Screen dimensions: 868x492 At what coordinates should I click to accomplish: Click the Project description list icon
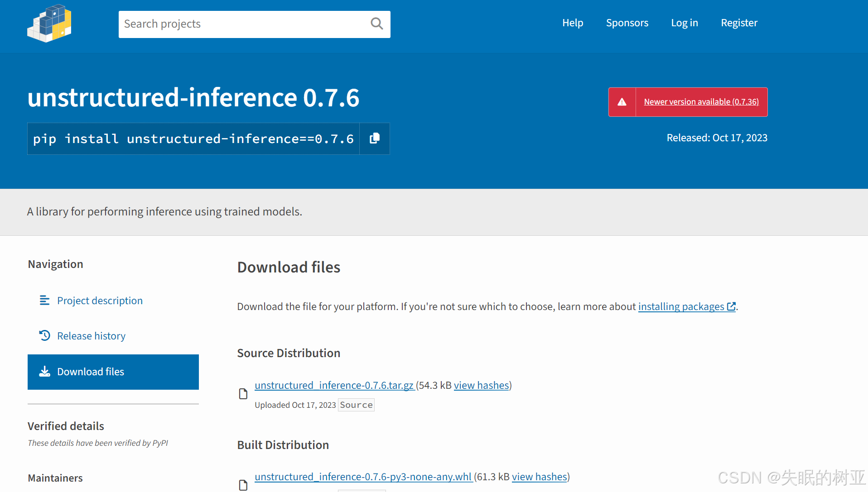pos(44,301)
